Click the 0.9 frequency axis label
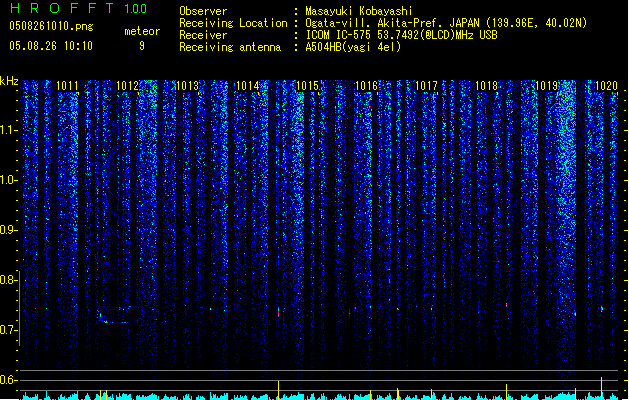The height and width of the screenshot is (400, 629). [x=9, y=230]
